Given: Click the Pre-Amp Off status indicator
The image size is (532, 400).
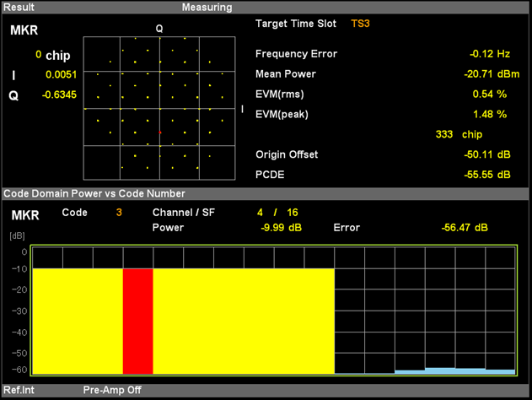Looking at the screenshot, I should coord(112,391).
